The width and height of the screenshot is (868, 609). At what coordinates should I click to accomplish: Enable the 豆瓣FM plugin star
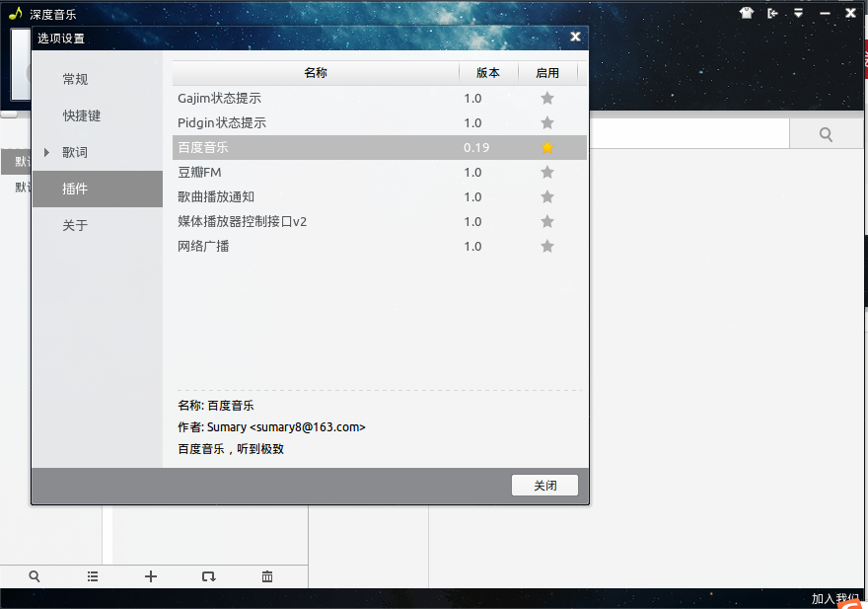point(546,172)
